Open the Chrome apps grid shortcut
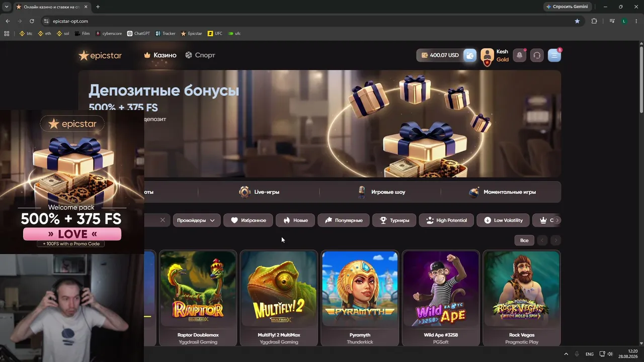This screenshot has height=362, width=644. point(7,34)
